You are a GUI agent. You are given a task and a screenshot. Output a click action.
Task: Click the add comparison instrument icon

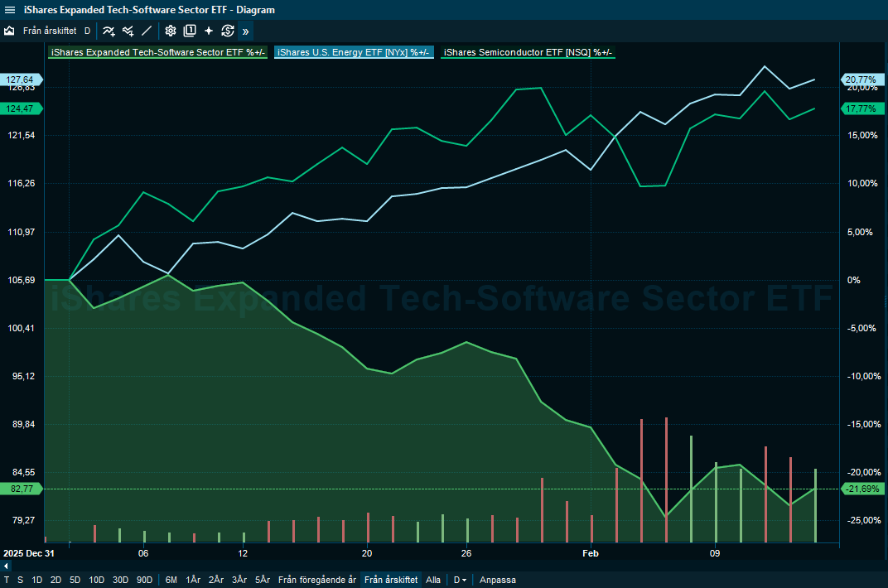(128, 31)
